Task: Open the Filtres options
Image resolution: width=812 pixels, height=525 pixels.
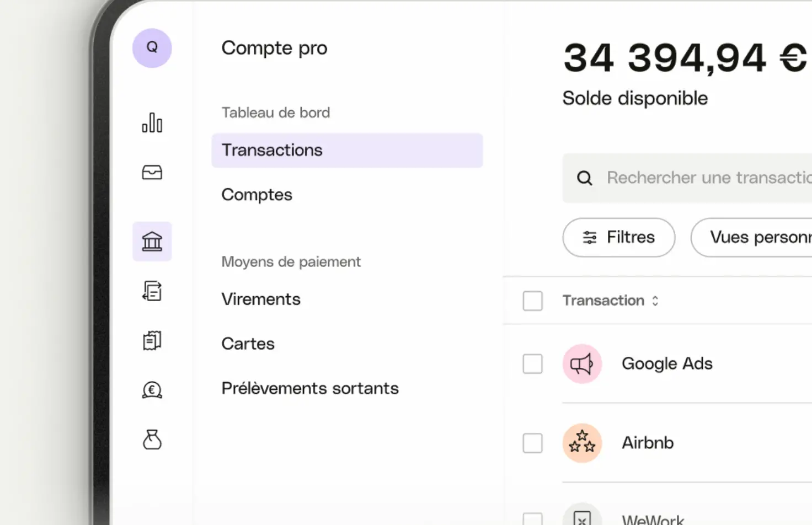Action: [x=618, y=238]
